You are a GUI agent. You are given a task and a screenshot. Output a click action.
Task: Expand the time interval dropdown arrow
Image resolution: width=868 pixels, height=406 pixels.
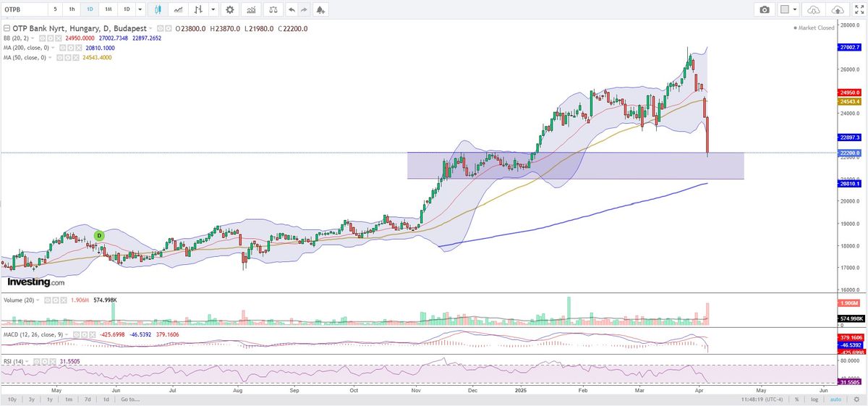[x=140, y=9]
